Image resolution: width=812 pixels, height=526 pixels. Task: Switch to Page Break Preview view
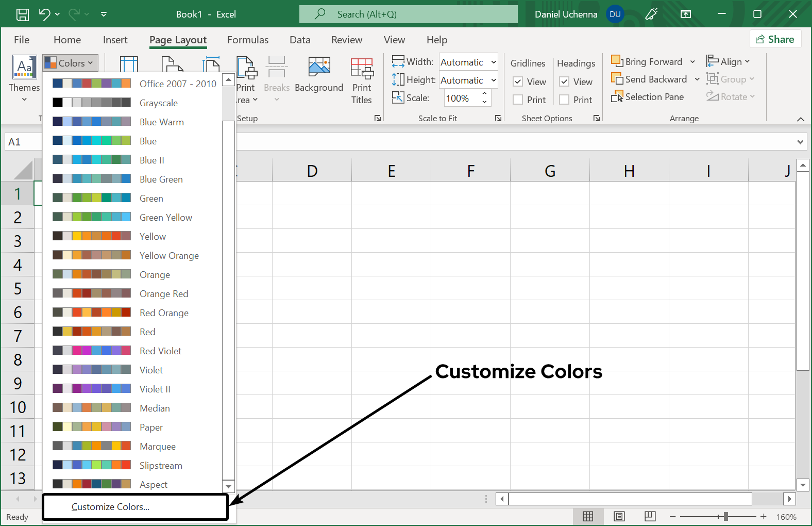650,516
